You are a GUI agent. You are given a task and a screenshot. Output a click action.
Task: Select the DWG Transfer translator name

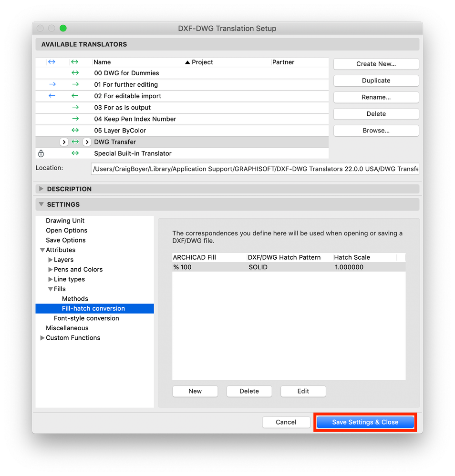[x=115, y=142]
